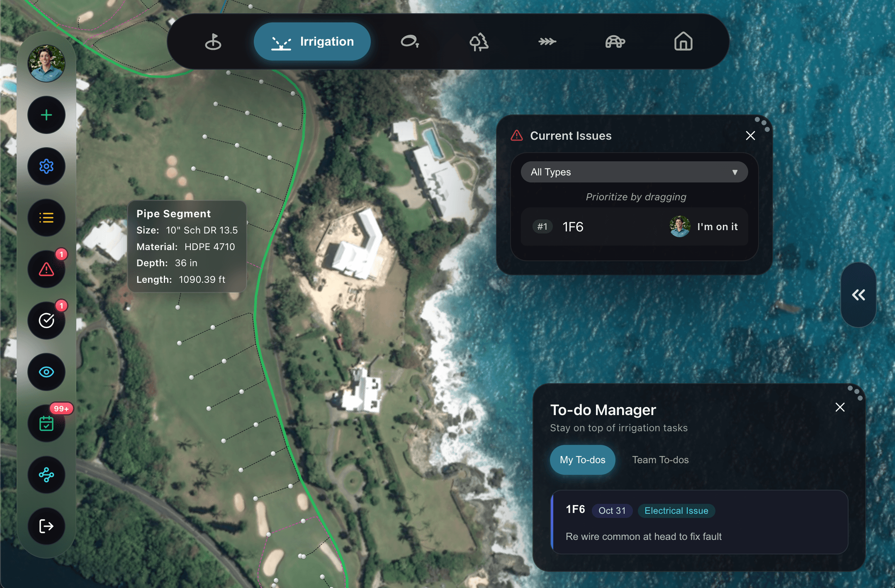
Task: Click the red warning issues icon
Action: click(46, 269)
